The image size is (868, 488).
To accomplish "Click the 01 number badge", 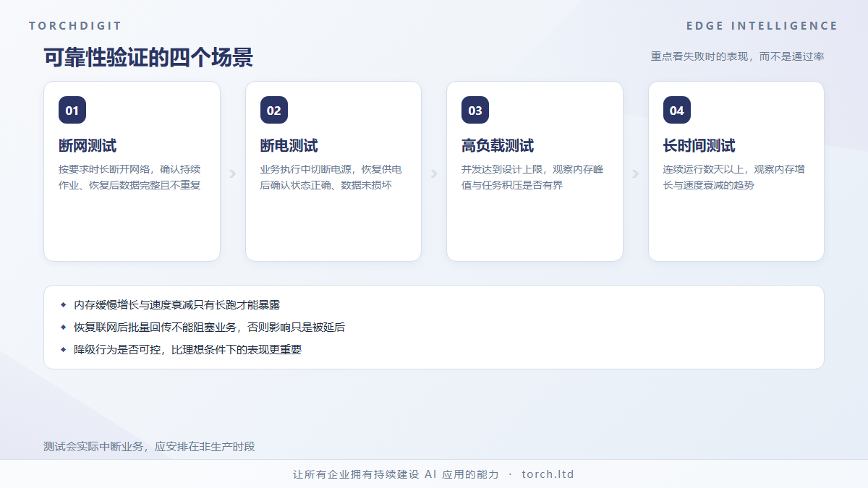I will point(72,111).
